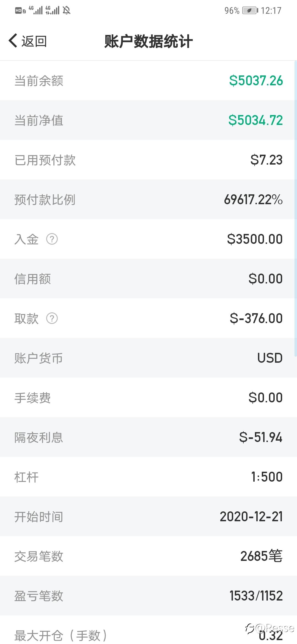Select the 当前余额 balance amount $5037.26
Viewport: 297px width, 644px height.
click(256, 81)
